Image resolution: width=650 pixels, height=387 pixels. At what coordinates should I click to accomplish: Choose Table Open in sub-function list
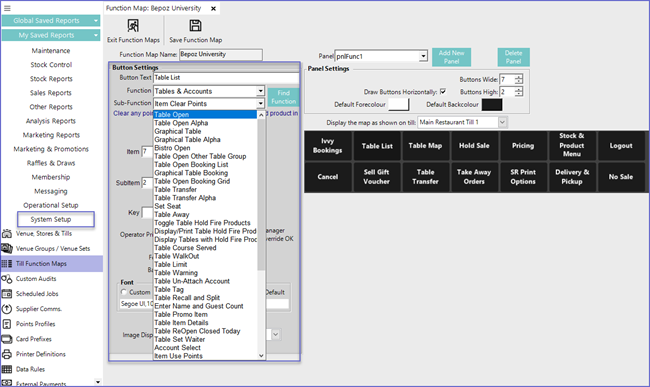click(205, 114)
